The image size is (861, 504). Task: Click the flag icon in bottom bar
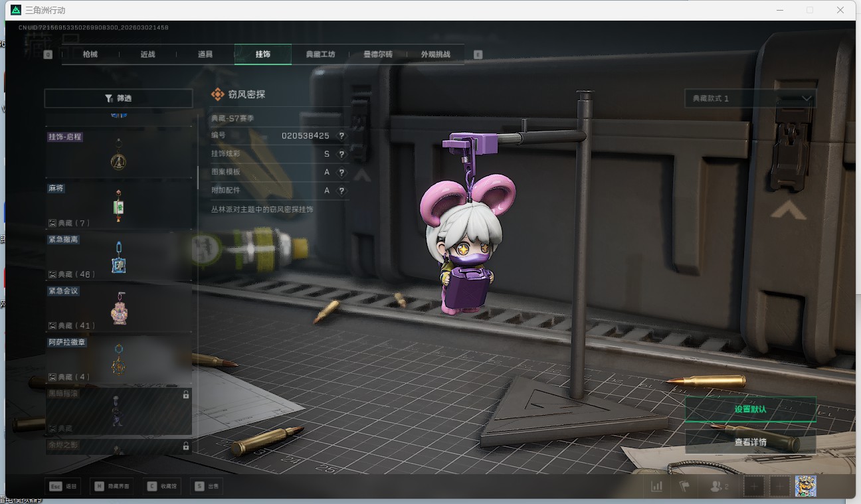point(684,486)
